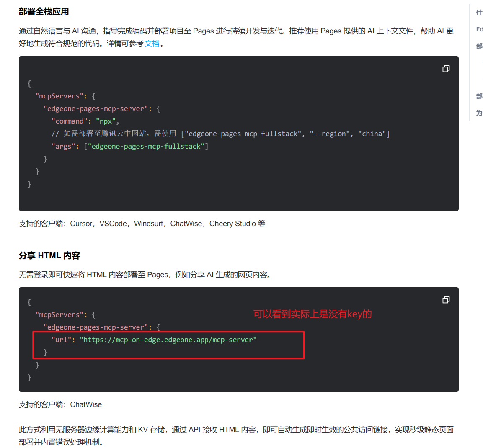Copy the HTML sharing url code block

[446, 300]
